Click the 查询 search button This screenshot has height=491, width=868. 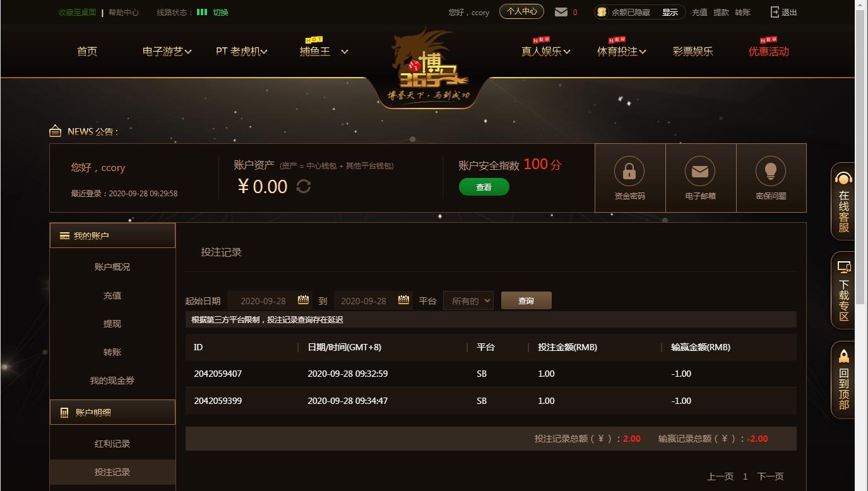(x=526, y=300)
